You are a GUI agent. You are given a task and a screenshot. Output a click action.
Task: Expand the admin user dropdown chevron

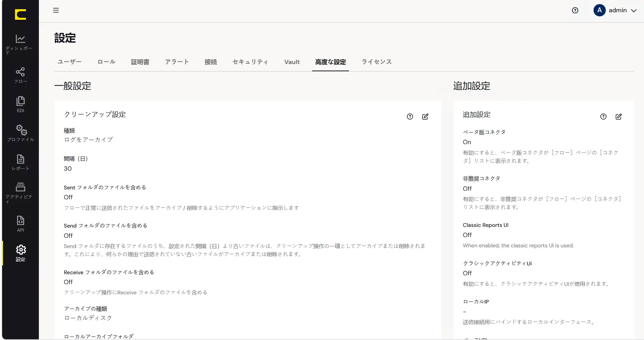click(x=634, y=11)
